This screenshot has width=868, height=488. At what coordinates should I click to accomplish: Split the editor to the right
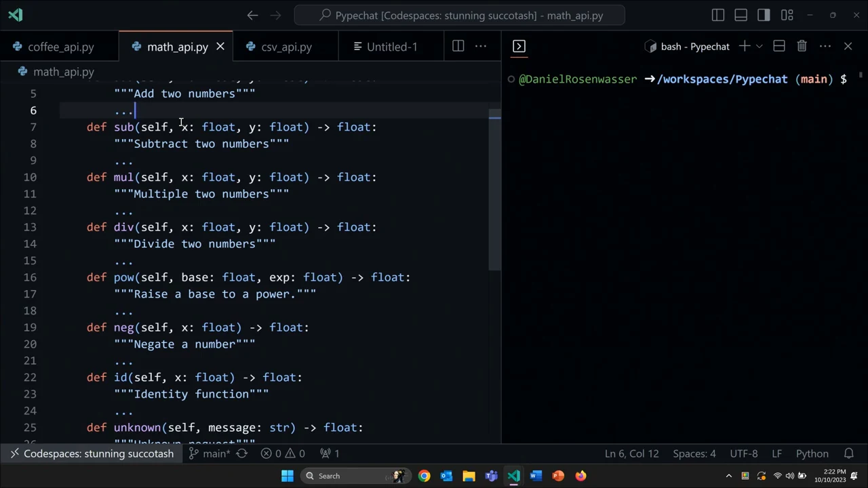click(458, 46)
